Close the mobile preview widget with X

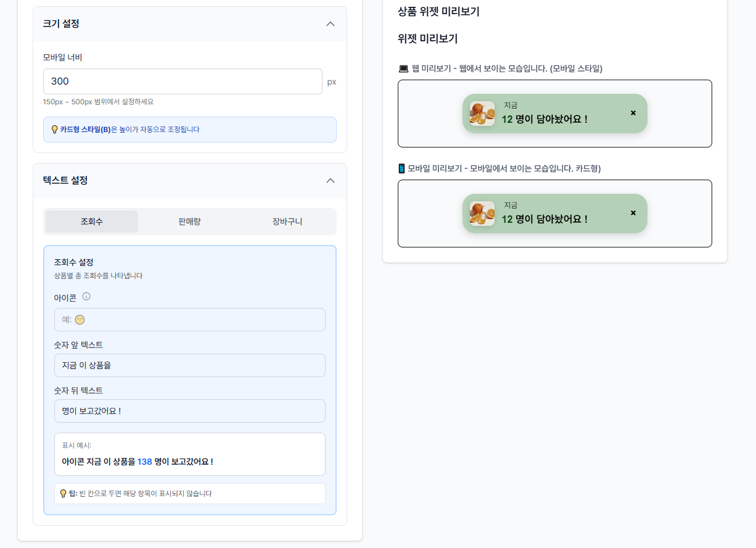click(x=633, y=213)
